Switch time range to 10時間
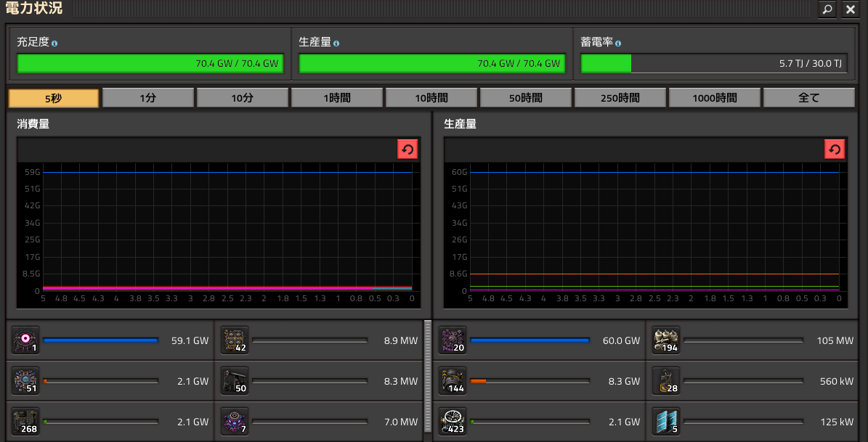The height and width of the screenshot is (442, 868). coord(431,98)
